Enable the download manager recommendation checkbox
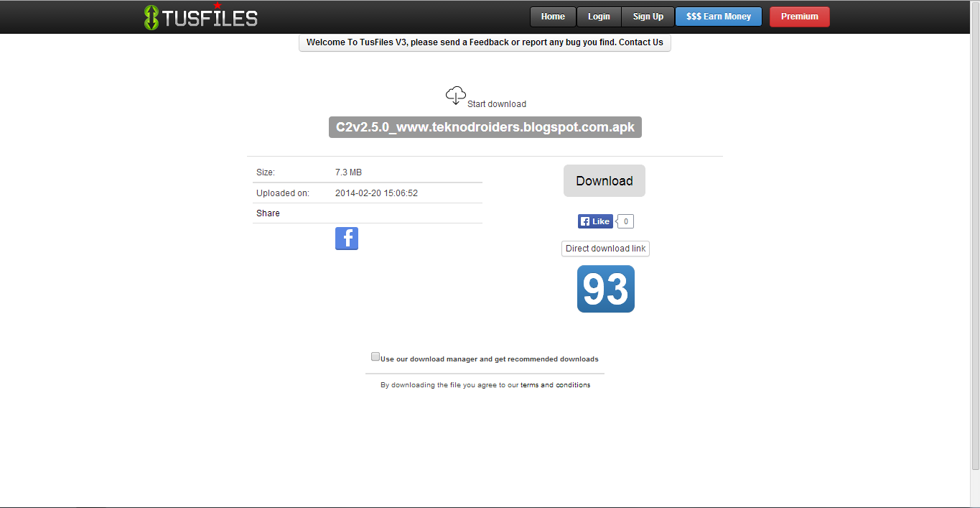 [x=375, y=356]
